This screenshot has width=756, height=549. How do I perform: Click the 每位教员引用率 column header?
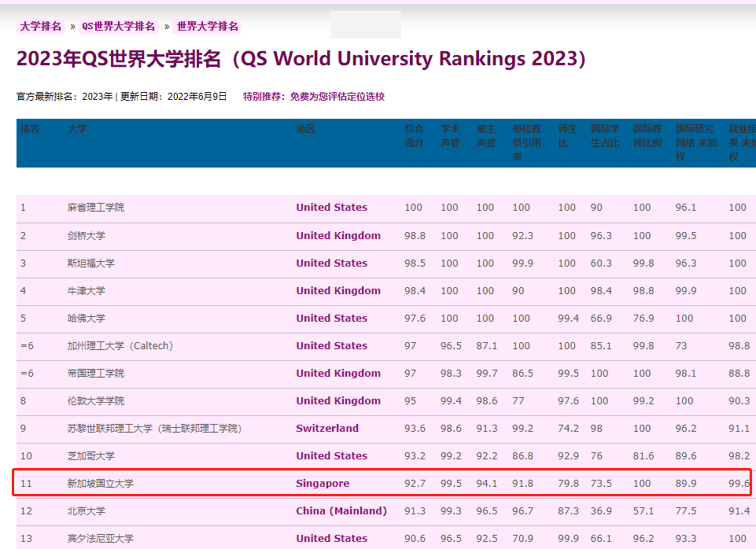pyautogui.click(x=526, y=142)
